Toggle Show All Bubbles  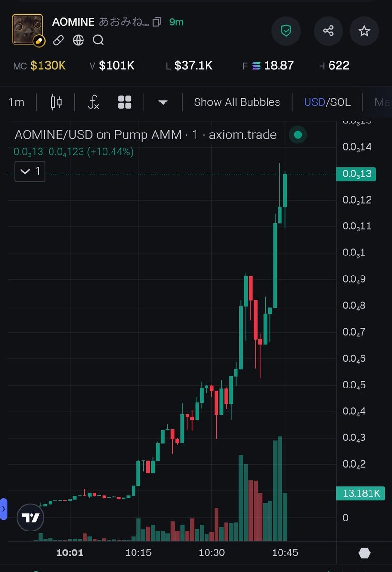click(x=237, y=102)
